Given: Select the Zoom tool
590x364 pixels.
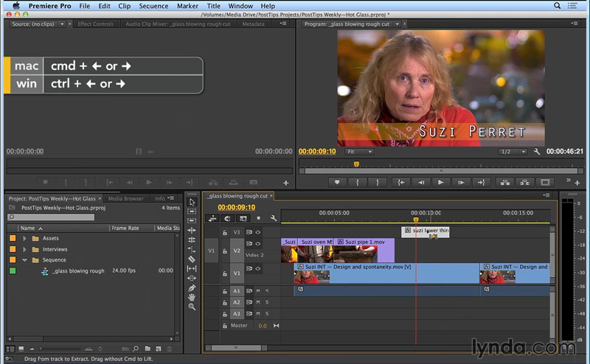Looking at the screenshot, I should [192, 307].
